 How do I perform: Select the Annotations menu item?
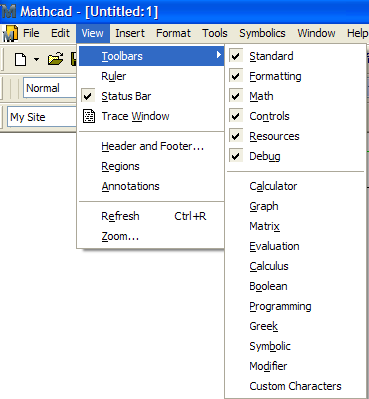click(151, 186)
